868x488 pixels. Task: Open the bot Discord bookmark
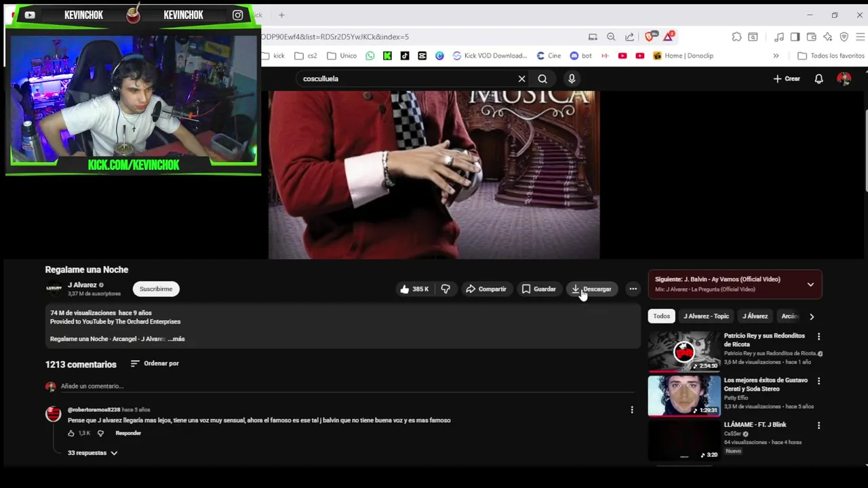coord(581,56)
